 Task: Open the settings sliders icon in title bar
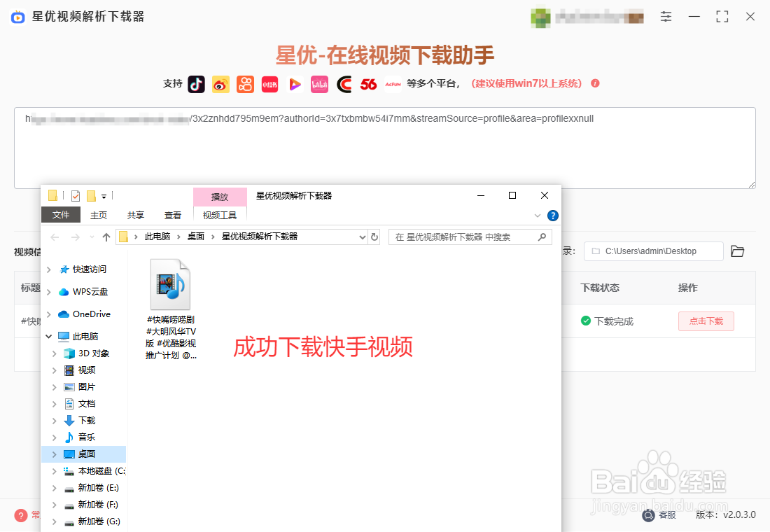point(666,17)
